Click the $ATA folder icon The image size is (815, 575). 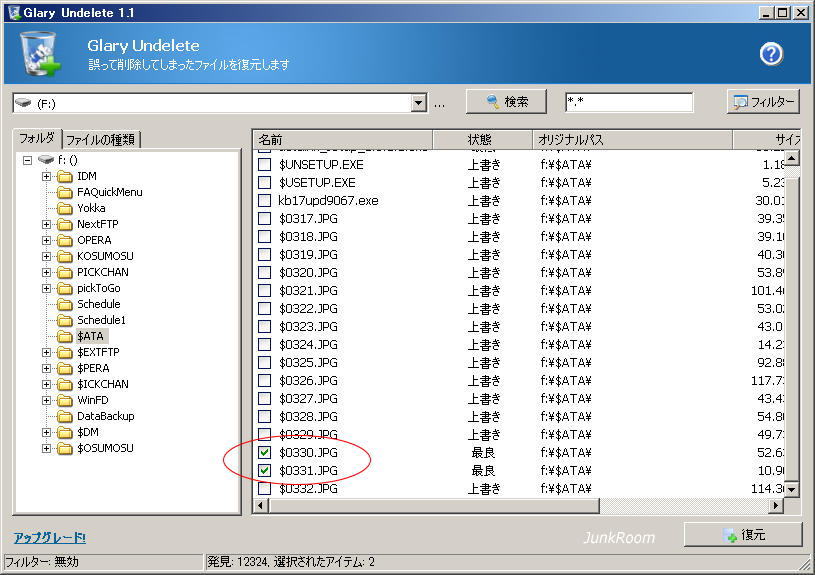coord(65,336)
